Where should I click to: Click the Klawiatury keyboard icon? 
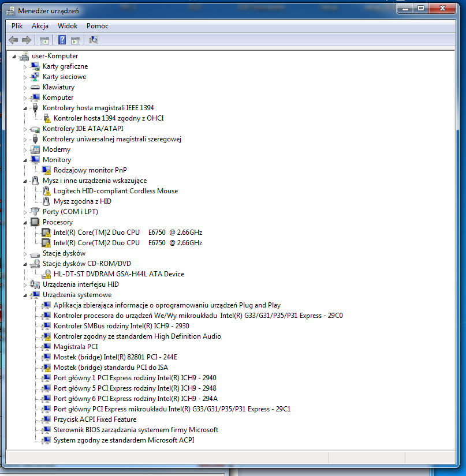point(35,87)
